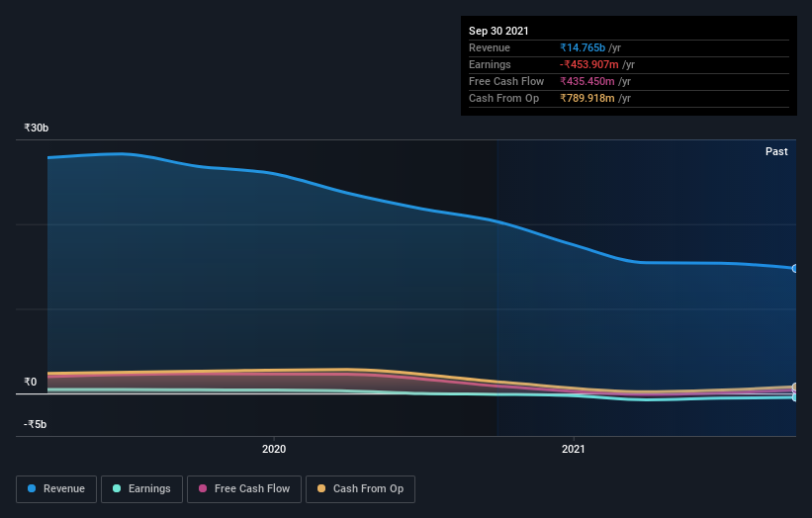Click the -₹453.907m earnings value
The width and height of the screenshot is (812, 518).
pyautogui.click(x=589, y=64)
